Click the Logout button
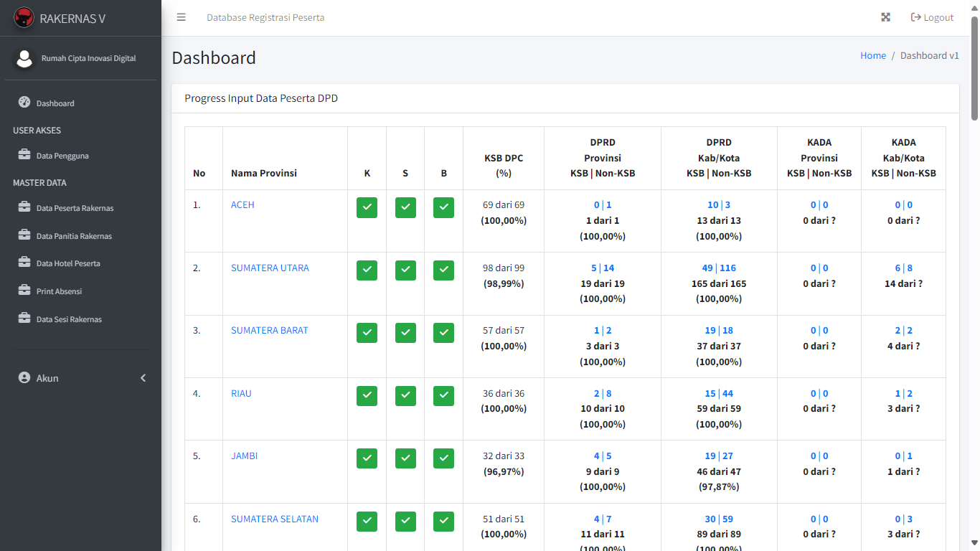980x551 pixels. (932, 17)
